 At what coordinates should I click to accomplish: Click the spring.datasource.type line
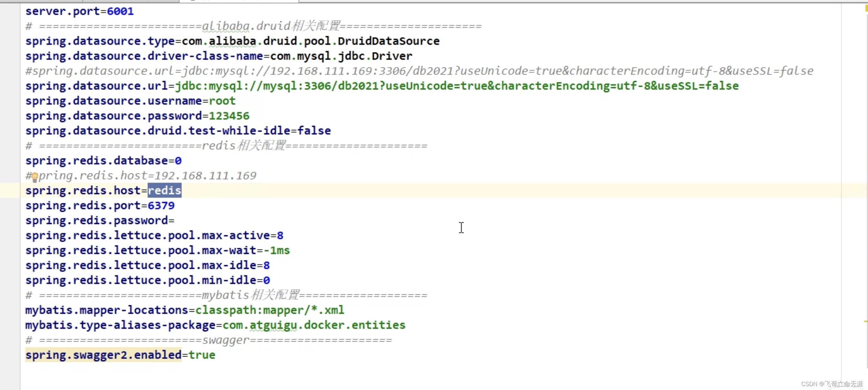click(x=232, y=41)
